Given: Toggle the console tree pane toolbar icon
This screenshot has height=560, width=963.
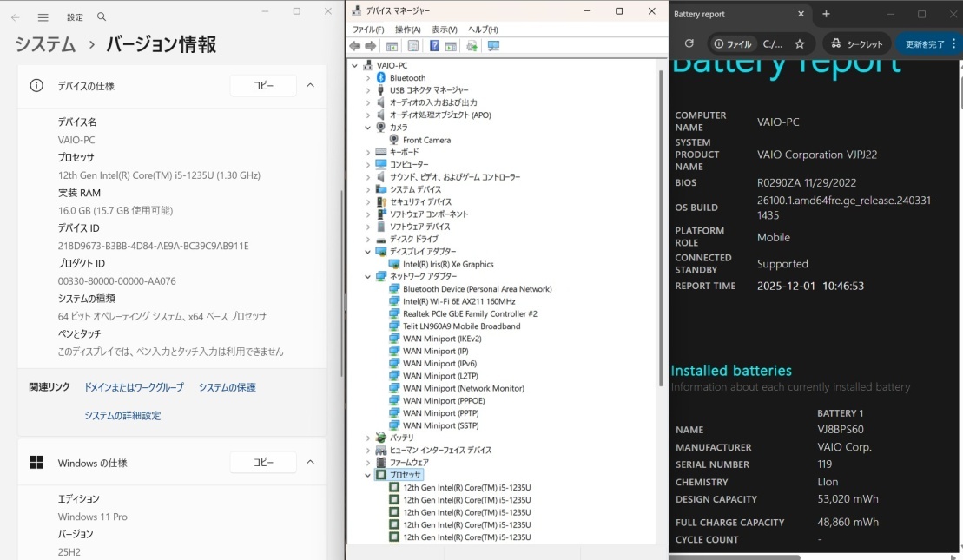Looking at the screenshot, I should point(392,46).
